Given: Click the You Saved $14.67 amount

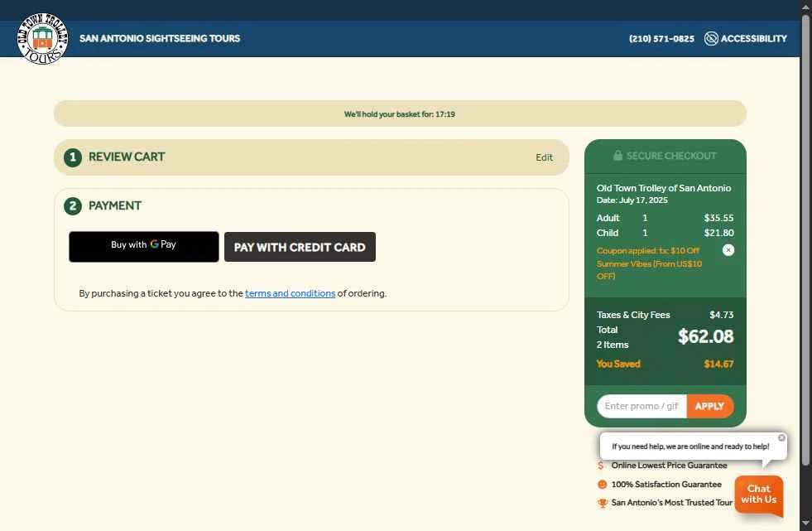Looking at the screenshot, I should (718, 364).
